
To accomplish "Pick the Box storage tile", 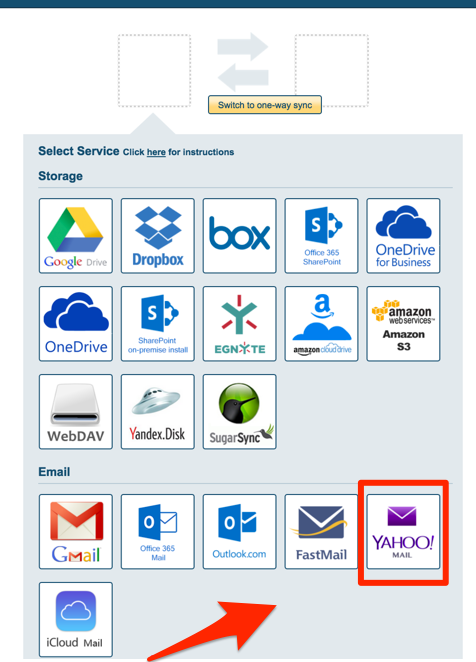I will click(239, 236).
